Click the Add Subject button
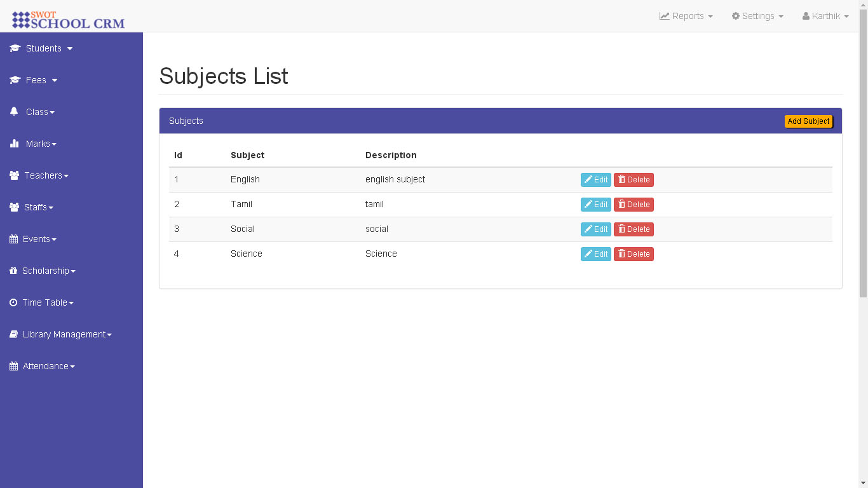This screenshot has width=868, height=488. pyautogui.click(x=808, y=121)
